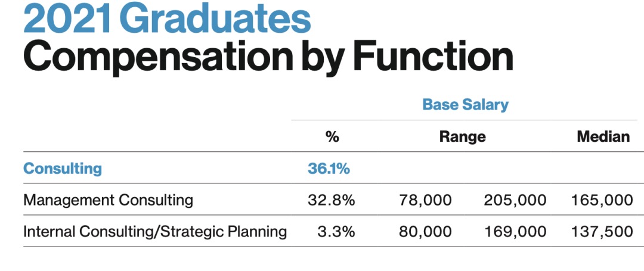The height and width of the screenshot is (271, 644).
Task: Click the 137,500 median salary value
Action: 602,232
